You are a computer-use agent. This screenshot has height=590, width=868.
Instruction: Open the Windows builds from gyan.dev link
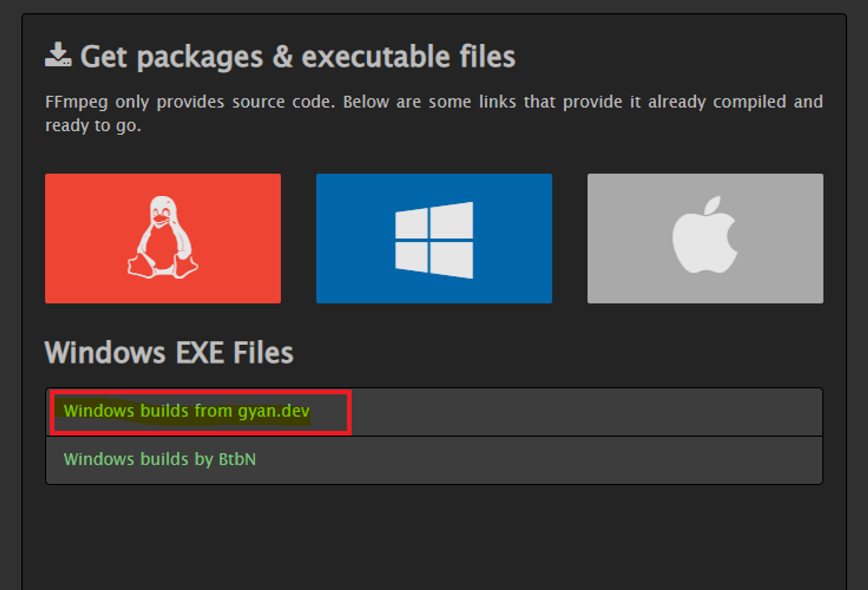pyautogui.click(x=187, y=411)
